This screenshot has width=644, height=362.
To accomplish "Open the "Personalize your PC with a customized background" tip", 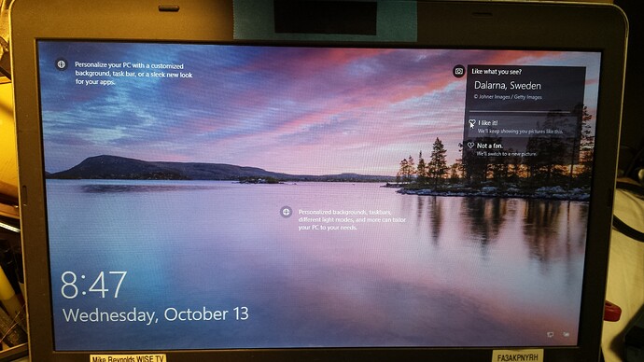I will click(133, 74).
